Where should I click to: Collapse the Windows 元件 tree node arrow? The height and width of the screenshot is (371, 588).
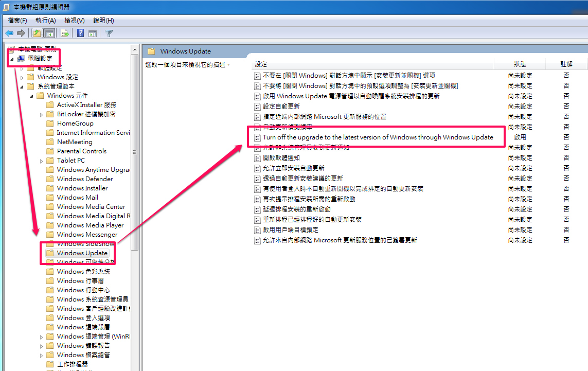[x=31, y=96]
